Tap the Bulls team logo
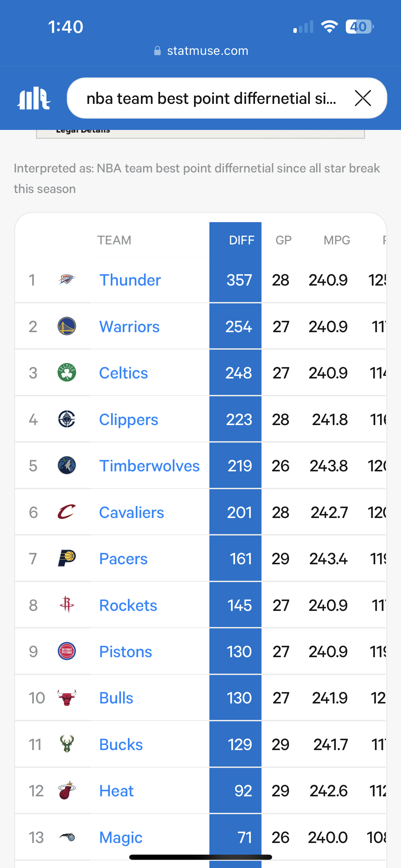 click(67, 698)
